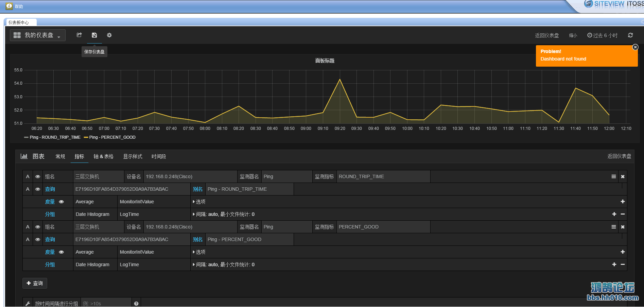Add a metric with plus in PERCENT_GOOD 度量 row
Screen dimensions: 644x307
pyautogui.click(x=623, y=252)
